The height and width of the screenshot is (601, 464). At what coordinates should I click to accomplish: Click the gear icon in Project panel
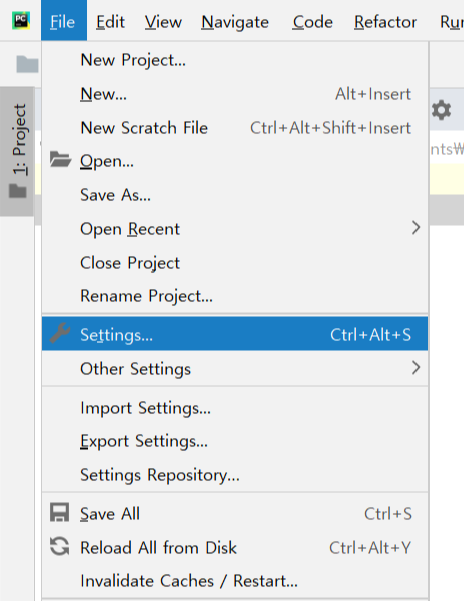click(441, 110)
